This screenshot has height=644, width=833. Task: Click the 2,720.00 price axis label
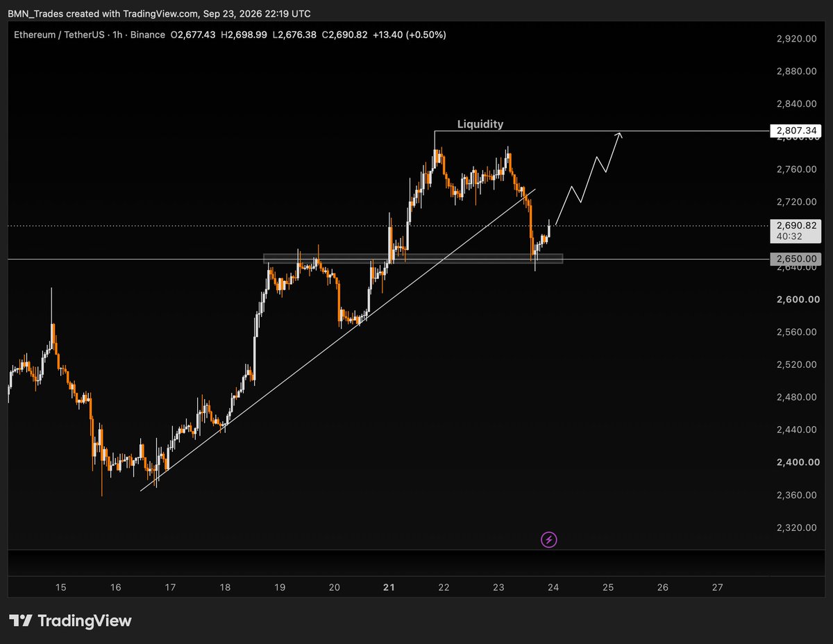coord(796,202)
